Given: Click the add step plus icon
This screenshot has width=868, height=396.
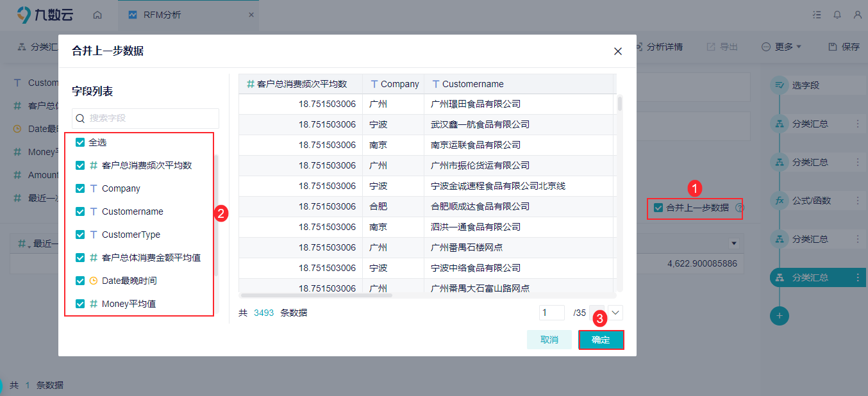Looking at the screenshot, I should click(780, 315).
